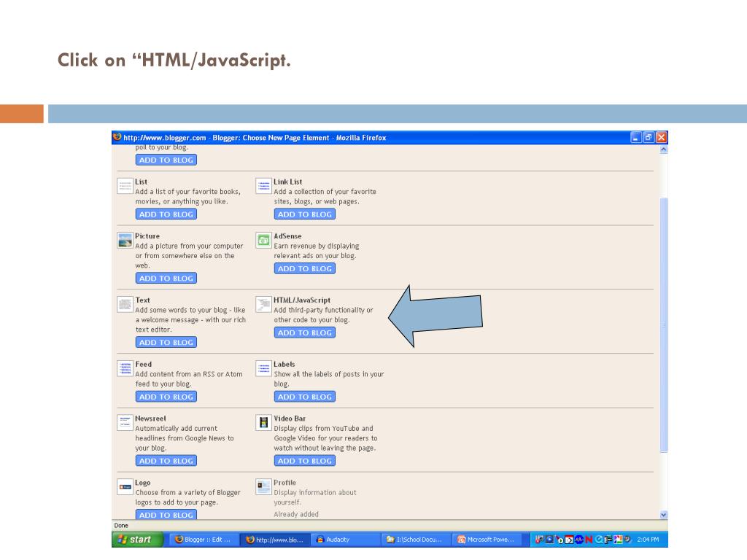Screen dimensions: 747x560
Task: Click the Profile gadget icon
Action: coord(263,486)
